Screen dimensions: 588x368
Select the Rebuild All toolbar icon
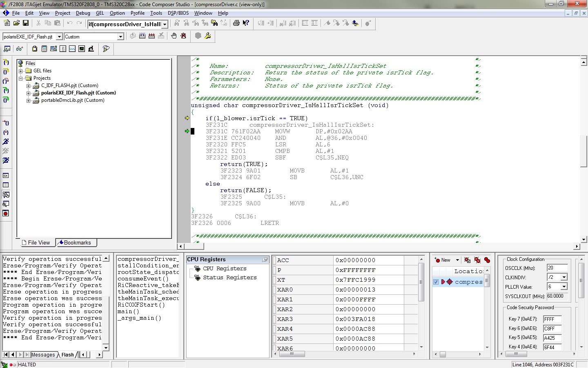coord(151,36)
